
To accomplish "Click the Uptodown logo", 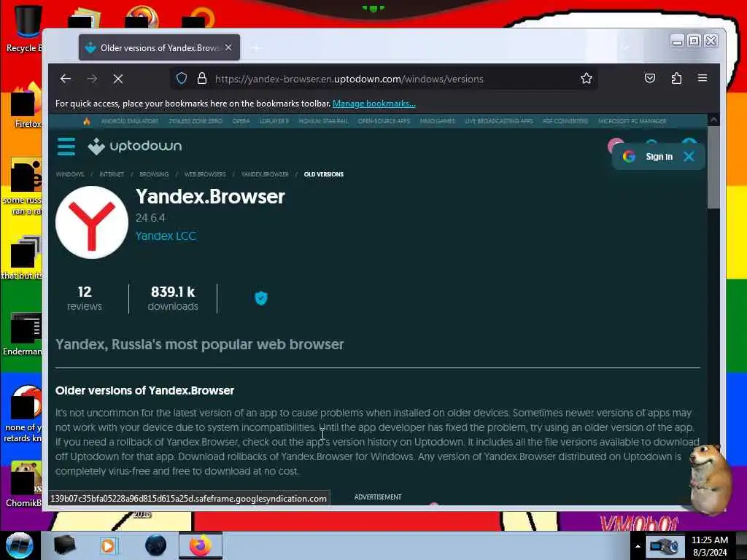I will [135, 146].
